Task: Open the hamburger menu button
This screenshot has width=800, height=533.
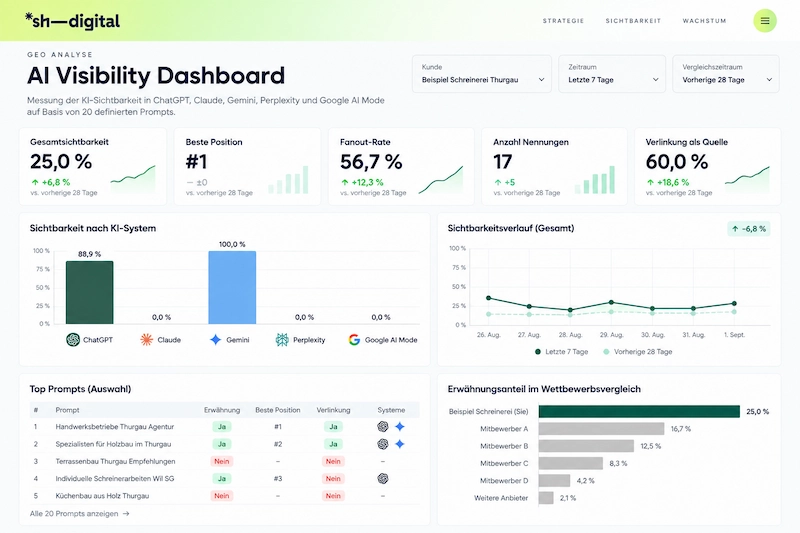Action: (x=765, y=21)
